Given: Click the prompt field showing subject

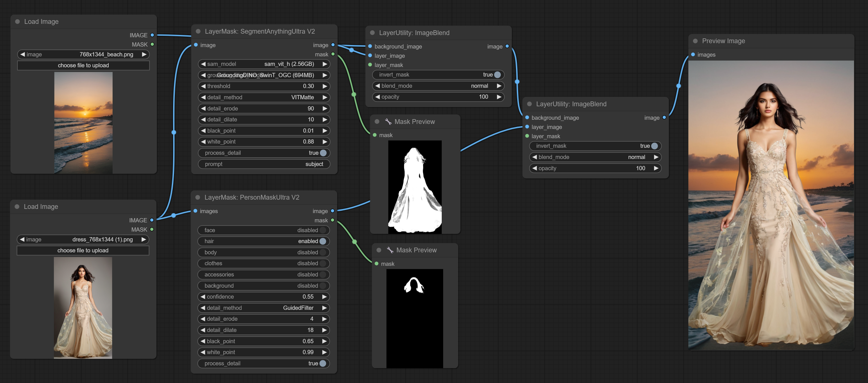Looking at the screenshot, I should 264,164.
